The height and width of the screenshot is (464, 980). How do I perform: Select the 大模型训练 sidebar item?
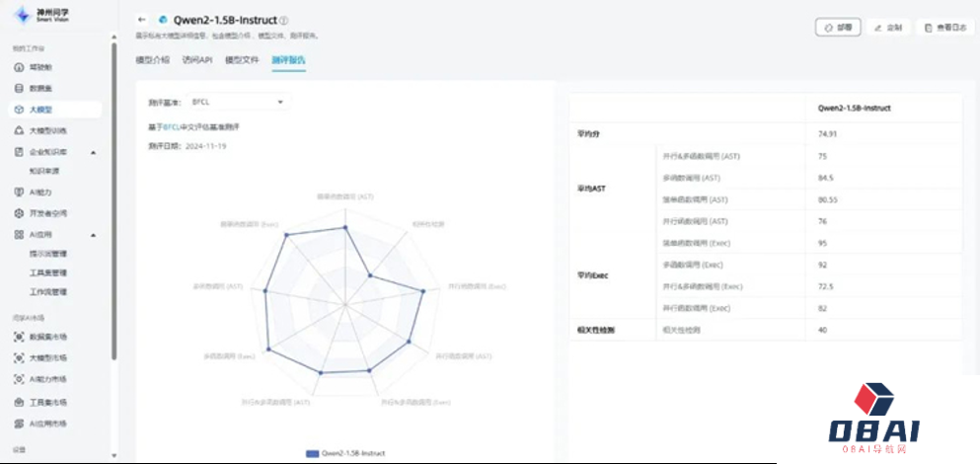(47, 130)
